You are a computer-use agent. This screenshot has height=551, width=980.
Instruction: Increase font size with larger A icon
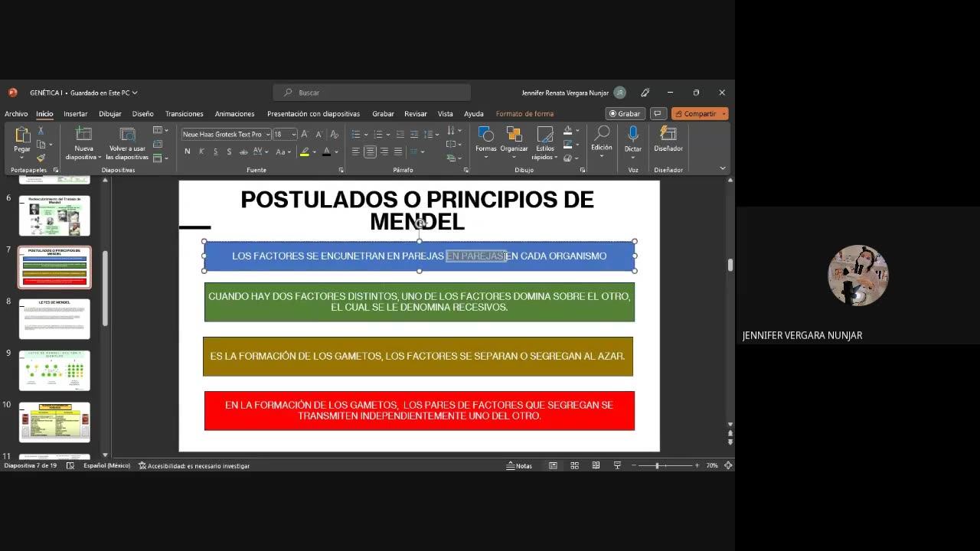click(x=305, y=134)
